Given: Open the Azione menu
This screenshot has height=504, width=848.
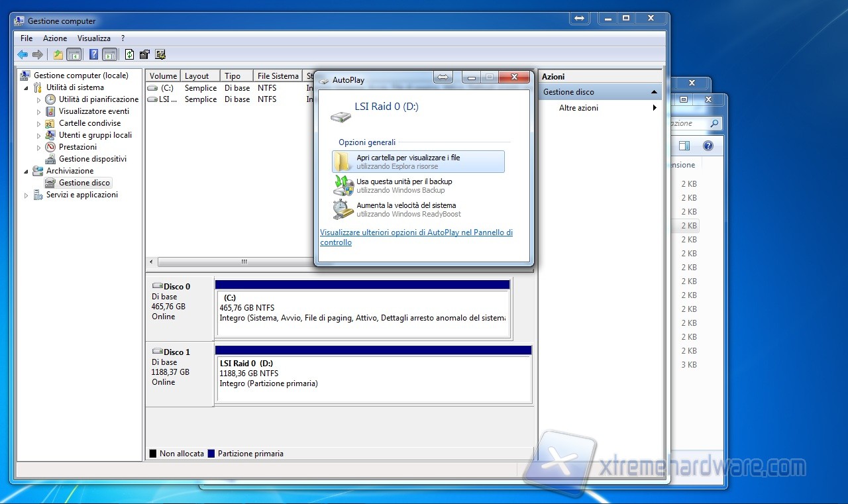Looking at the screenshot, I should click(x=55, y=38).
